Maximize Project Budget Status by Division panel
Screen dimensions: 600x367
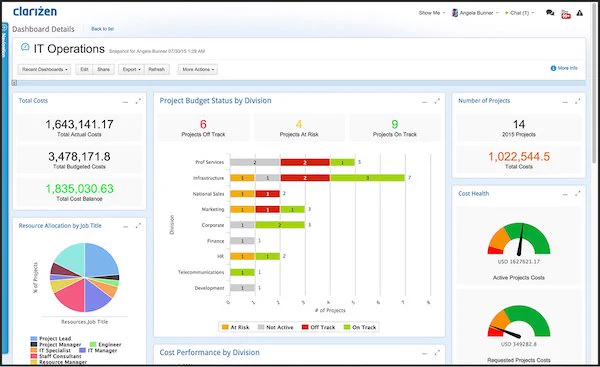pyautogui.click(x=437, y=101)
